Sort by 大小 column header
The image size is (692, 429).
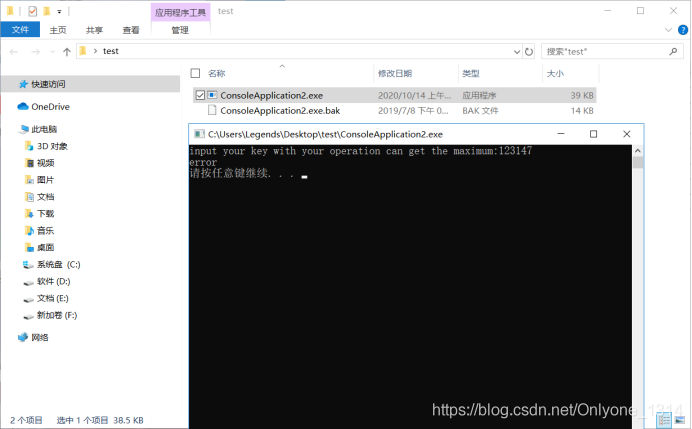pos(555,73)
